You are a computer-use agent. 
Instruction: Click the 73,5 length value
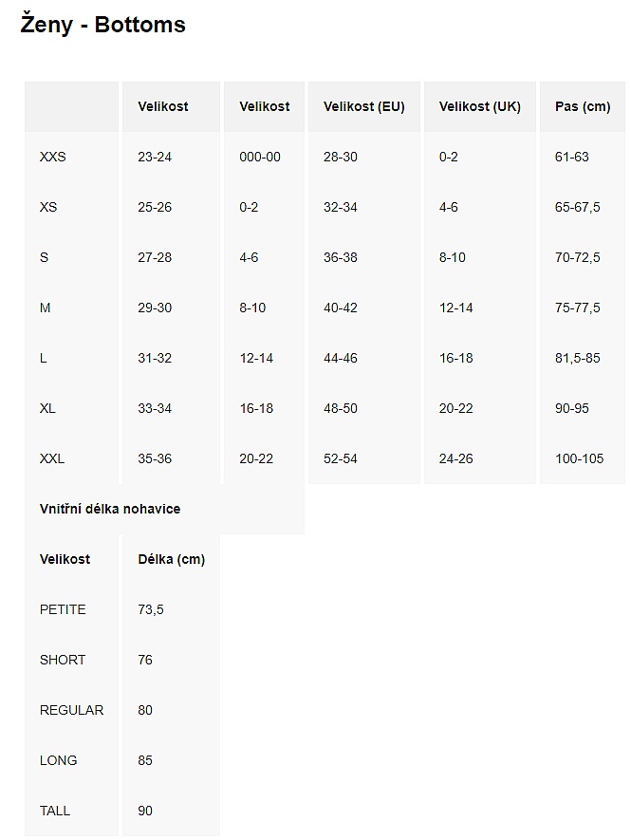pyautogui.click(x=151, y=609)
